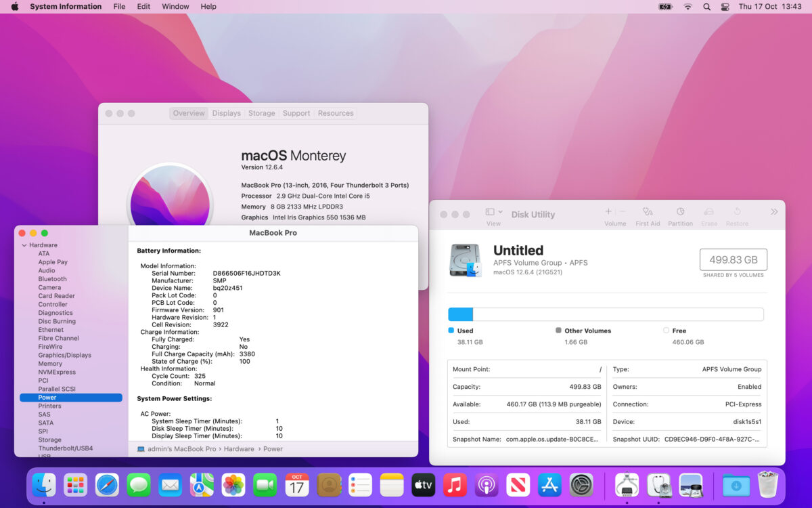
Task: Launch Safari from the Dock
Action: pyautogui.click(x=107, y=484)
